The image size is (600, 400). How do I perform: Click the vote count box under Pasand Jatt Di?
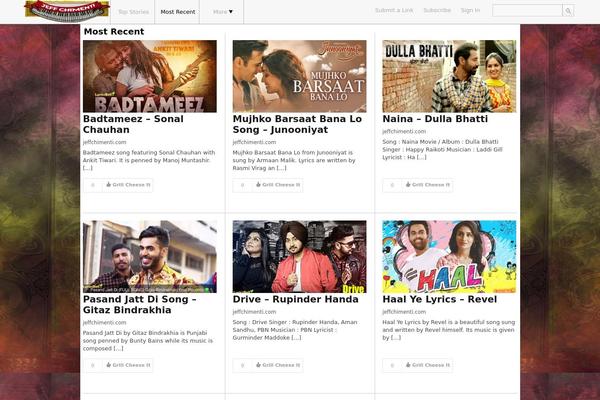[x=93, y=365]
